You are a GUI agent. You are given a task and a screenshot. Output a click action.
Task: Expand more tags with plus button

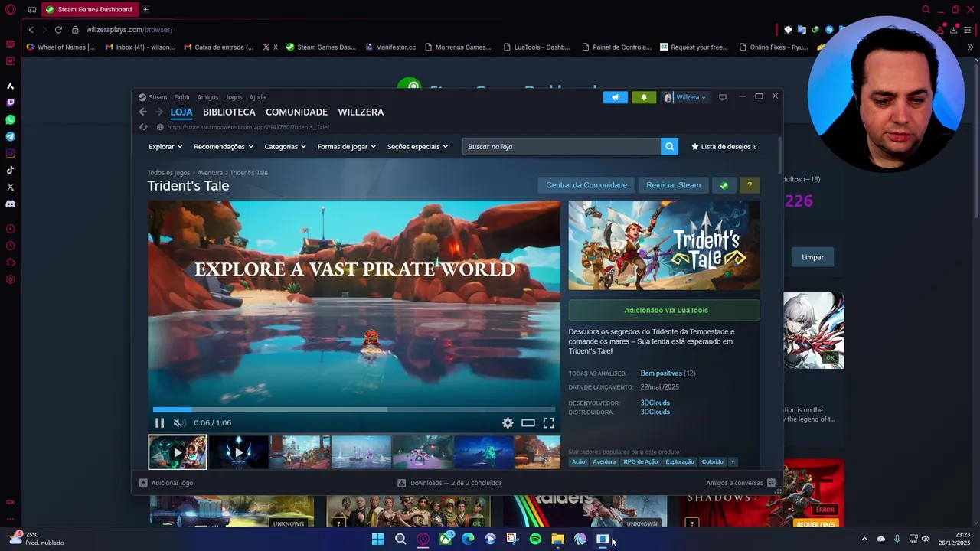pos(733,461)
